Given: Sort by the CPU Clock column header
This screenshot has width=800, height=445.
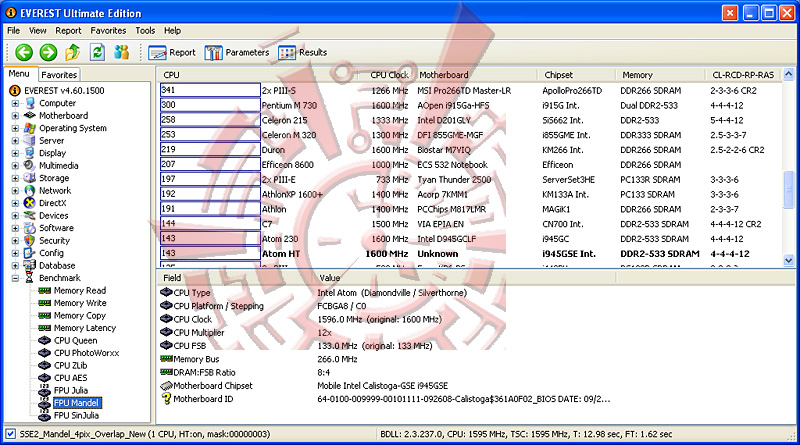Looking at the screenshot, I should click(389, 75).
